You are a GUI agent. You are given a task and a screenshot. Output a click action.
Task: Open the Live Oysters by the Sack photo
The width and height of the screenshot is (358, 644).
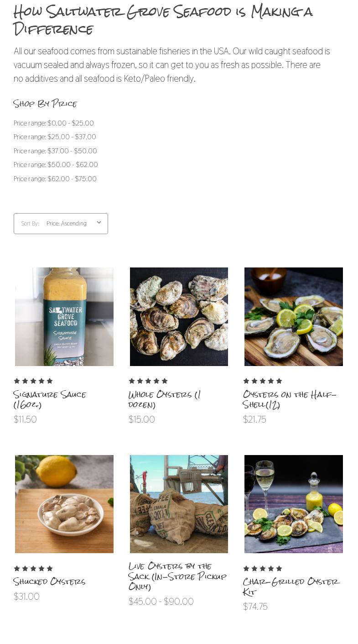(x=179, y=504)
